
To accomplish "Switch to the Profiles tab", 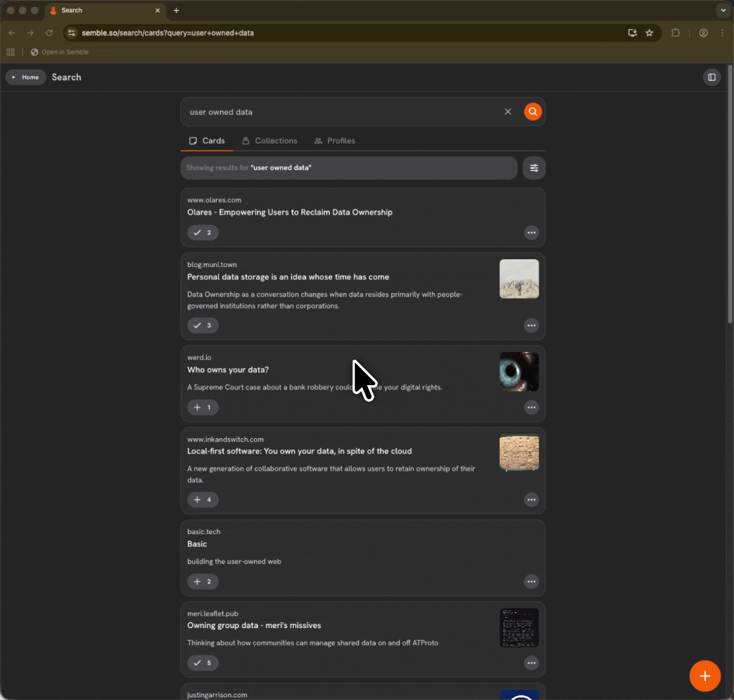I will [x=335, y=141].
